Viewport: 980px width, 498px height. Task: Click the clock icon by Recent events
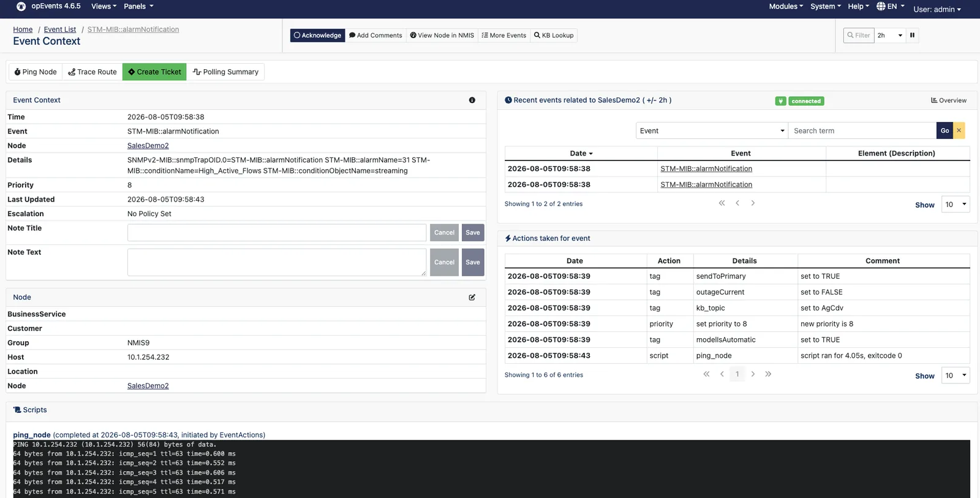coord(508,100)
